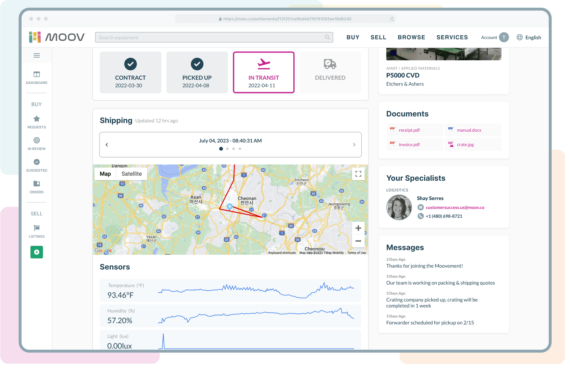
Task: Switch map to Satellite view
Action: pos(132,174)
